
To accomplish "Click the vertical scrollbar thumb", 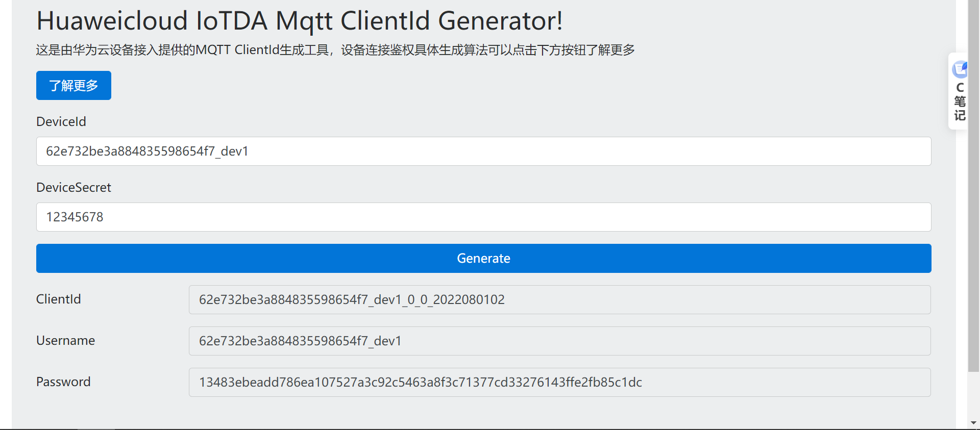I will pyautogui.click(x=973, y=184).
